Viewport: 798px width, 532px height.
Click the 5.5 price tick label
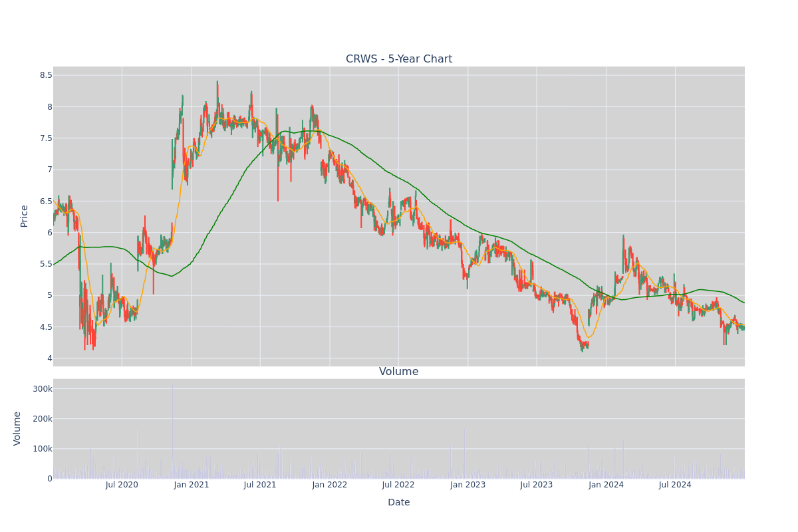pos(45,264)
